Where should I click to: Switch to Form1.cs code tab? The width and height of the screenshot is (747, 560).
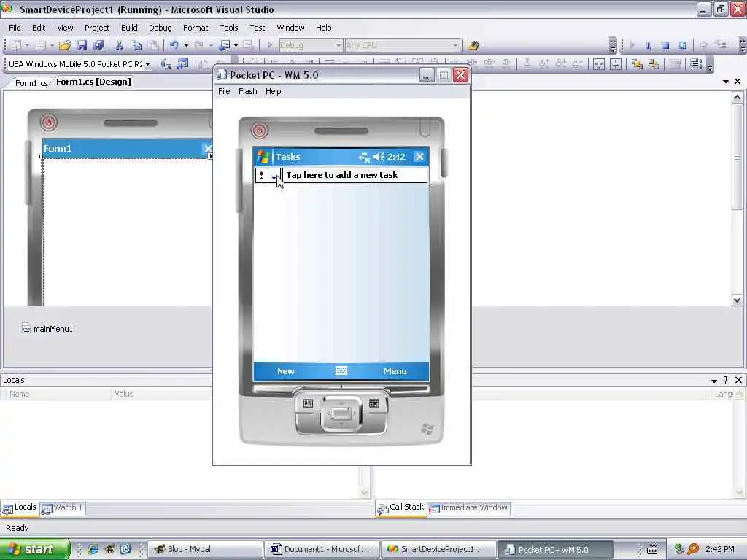point(31,83)
